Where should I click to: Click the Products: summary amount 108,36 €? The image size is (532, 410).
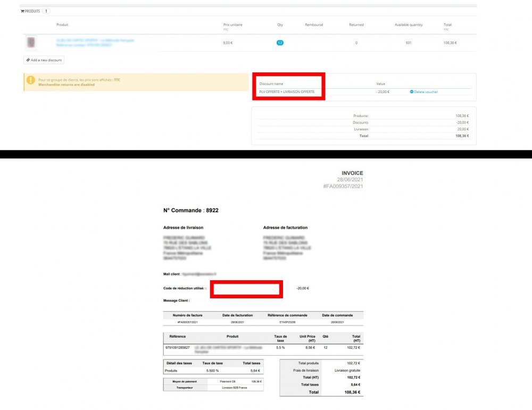point(462,116)
